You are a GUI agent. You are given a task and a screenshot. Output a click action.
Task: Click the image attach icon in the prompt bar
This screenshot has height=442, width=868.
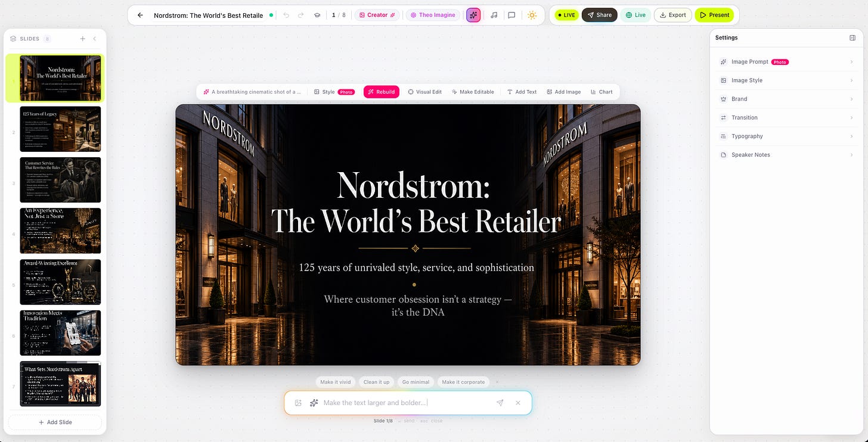(299, 403)
